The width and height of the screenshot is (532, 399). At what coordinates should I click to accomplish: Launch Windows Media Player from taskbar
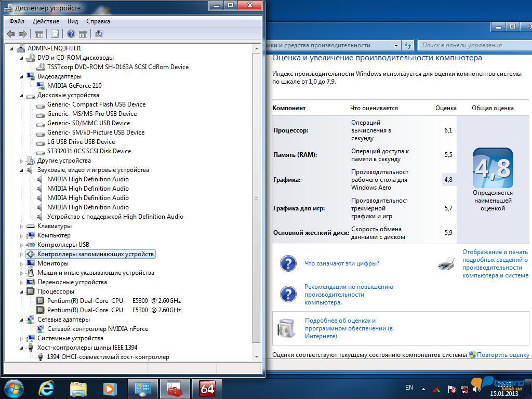click(110, 388)
